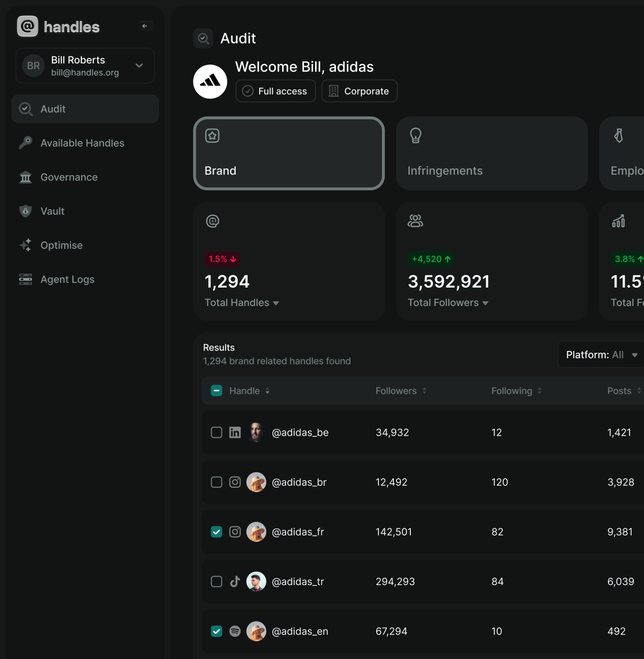Screen dimensions: 644x659
Task: Open the Platform: All filter dropdown
Action: tap(601, 355)
